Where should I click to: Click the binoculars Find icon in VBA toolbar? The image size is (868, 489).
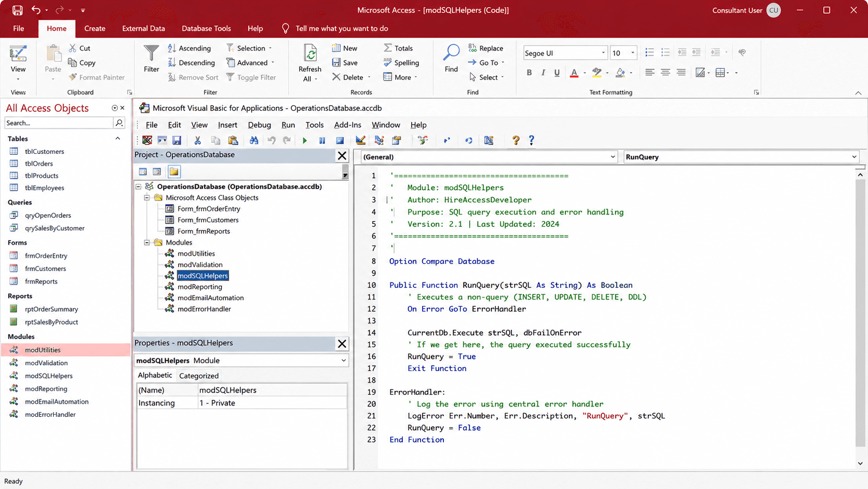pos(254,140)
